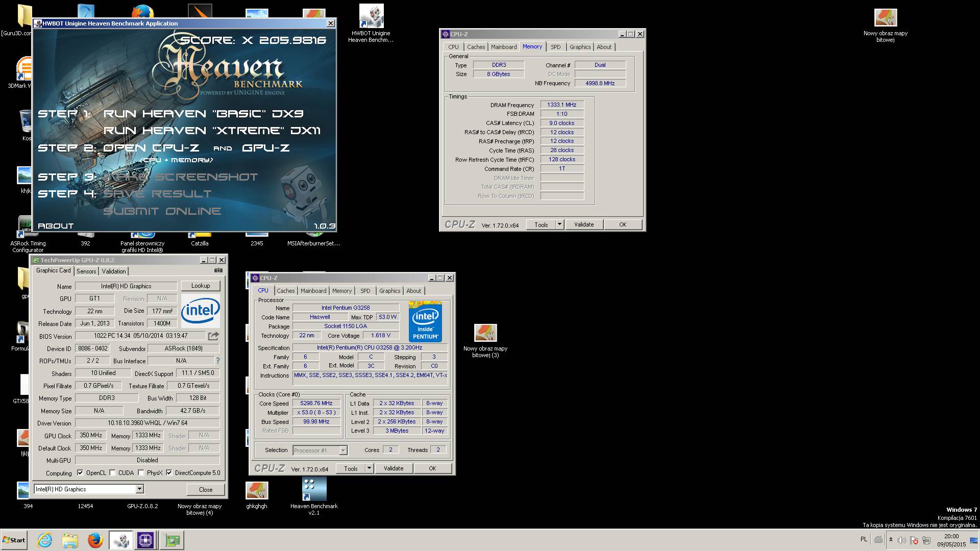
Task: Click the Windows Start button
Action: 14,540
